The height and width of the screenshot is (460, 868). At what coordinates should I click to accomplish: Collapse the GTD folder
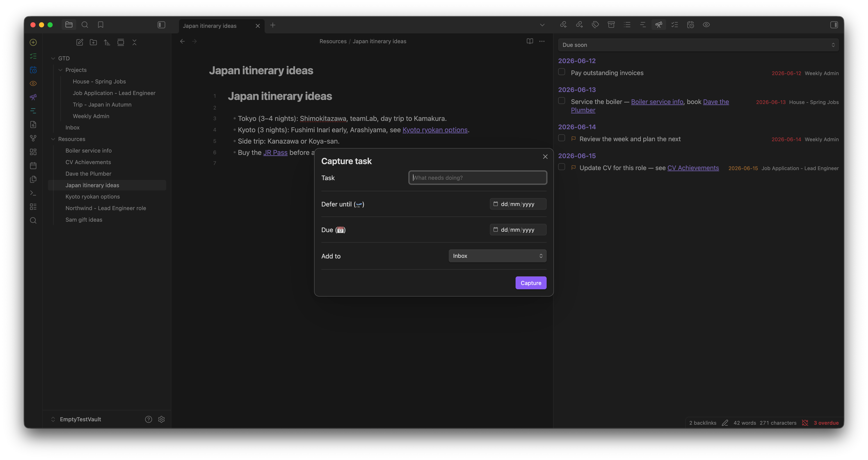click(53, 58)
